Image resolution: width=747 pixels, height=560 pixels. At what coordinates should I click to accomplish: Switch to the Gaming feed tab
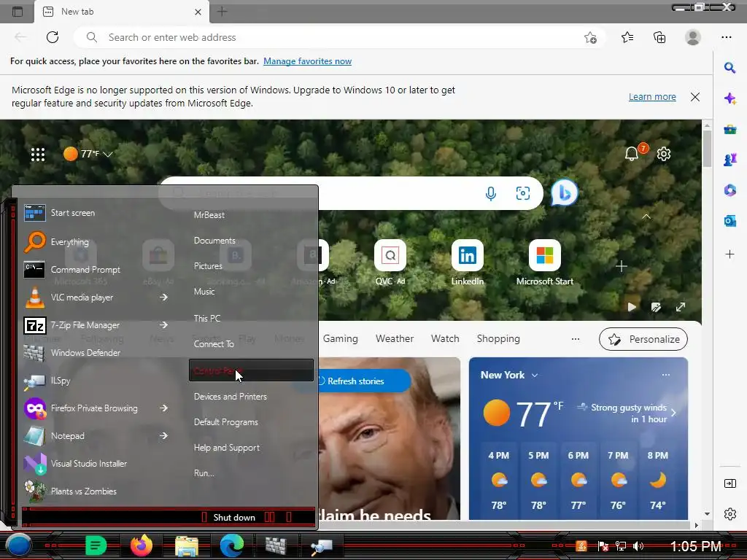coord(340,338)
